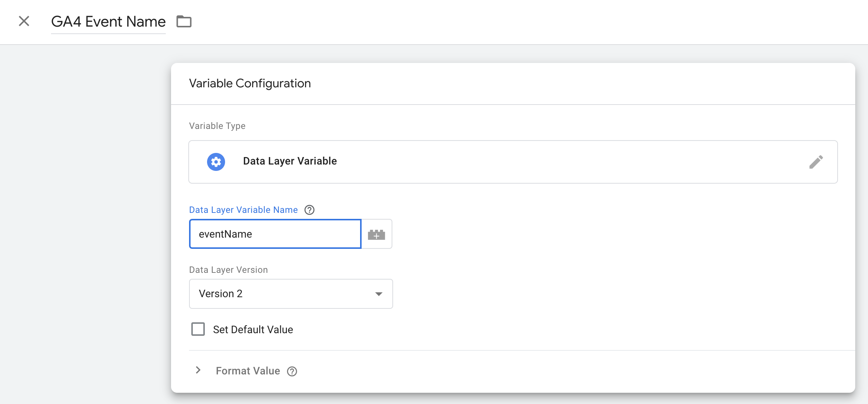The width and height of the screenshot is (868, 404).
Task: Expand the Format Value chevron
Action: coord(198,371)
